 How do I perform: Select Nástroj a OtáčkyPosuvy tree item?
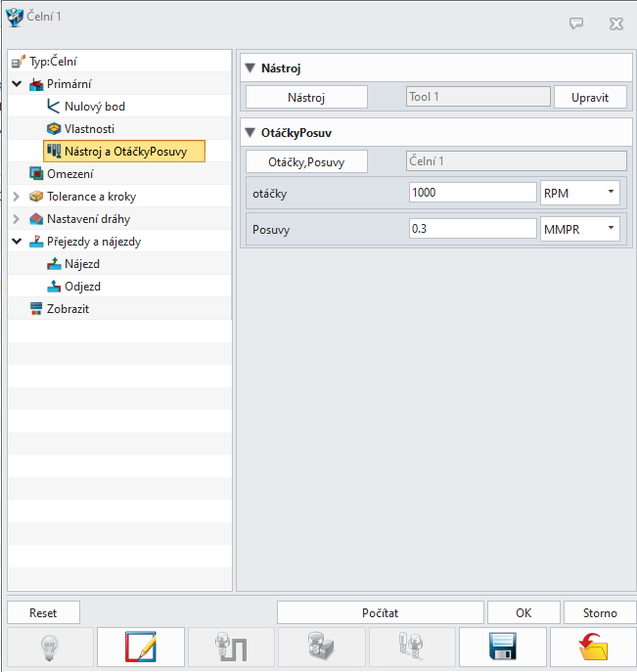(124, 151)
